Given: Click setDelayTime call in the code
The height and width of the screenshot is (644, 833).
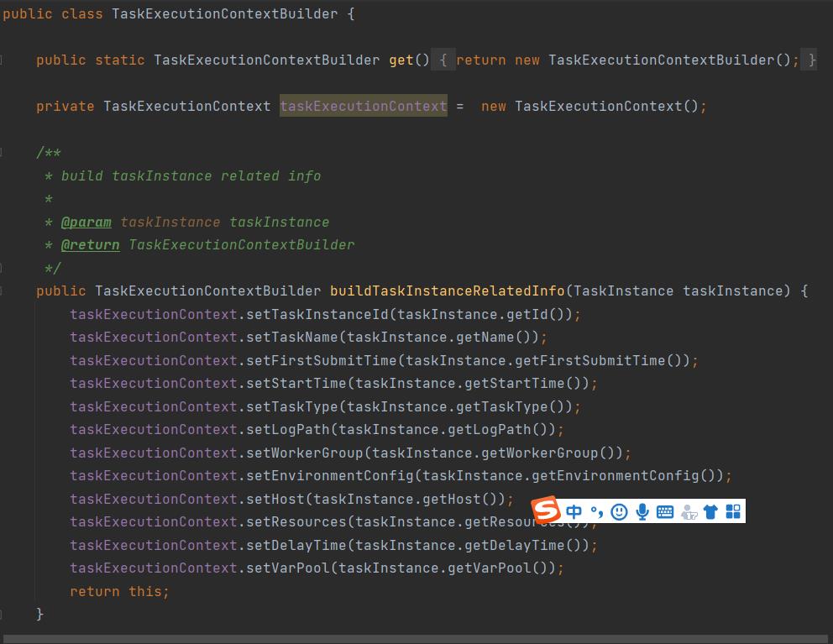Looking at the screenshot, I should [296, 546].
